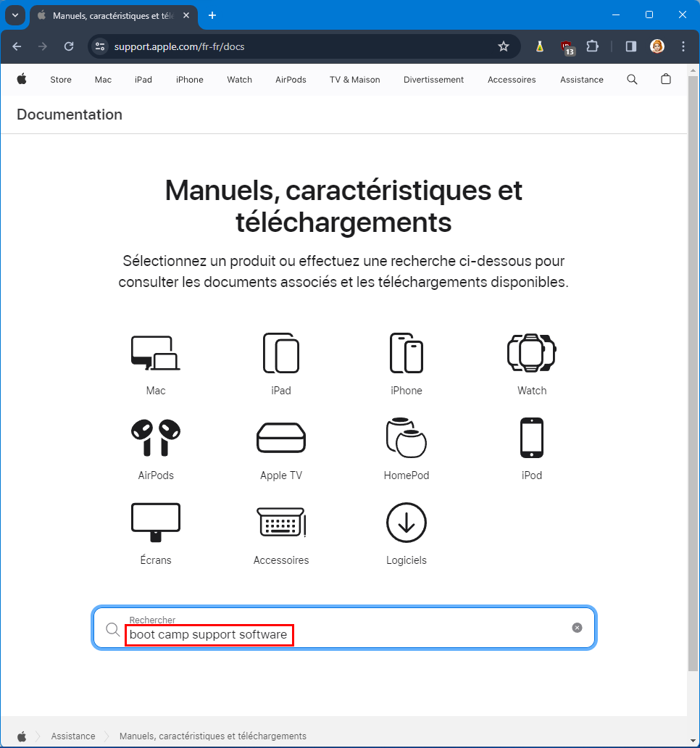The width and height of the screenshot is (700, 748).
Task: Bookmark this page with the star icon
Action: coord(503,46)
